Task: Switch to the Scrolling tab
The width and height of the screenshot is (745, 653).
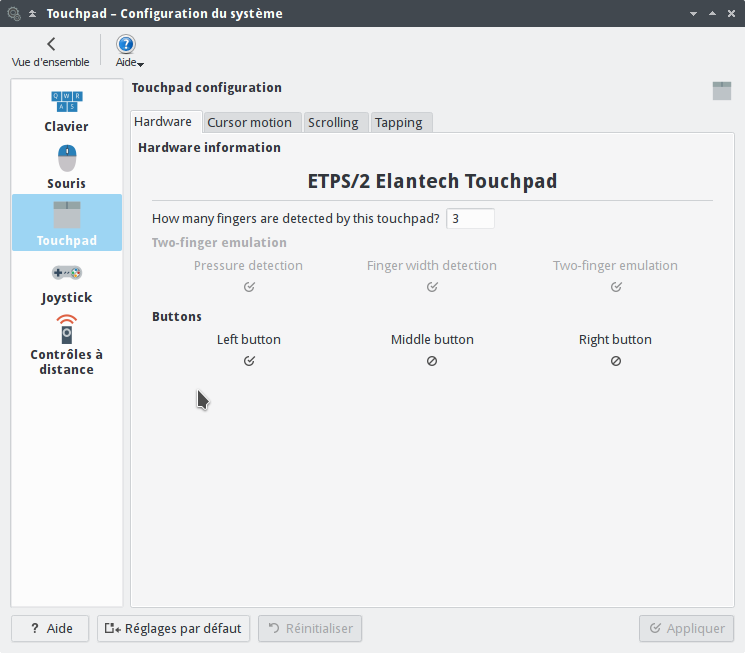Action: click(333, 122)
